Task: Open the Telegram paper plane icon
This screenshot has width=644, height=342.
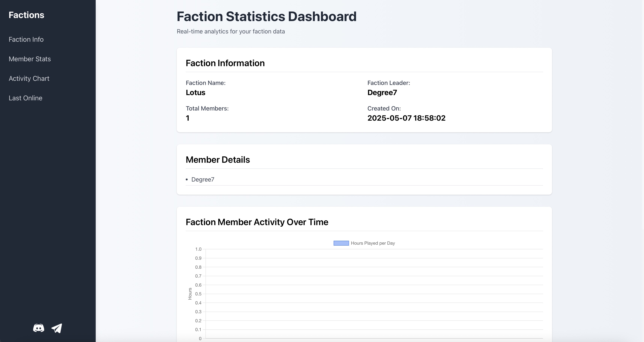Action: coord(57,328)
